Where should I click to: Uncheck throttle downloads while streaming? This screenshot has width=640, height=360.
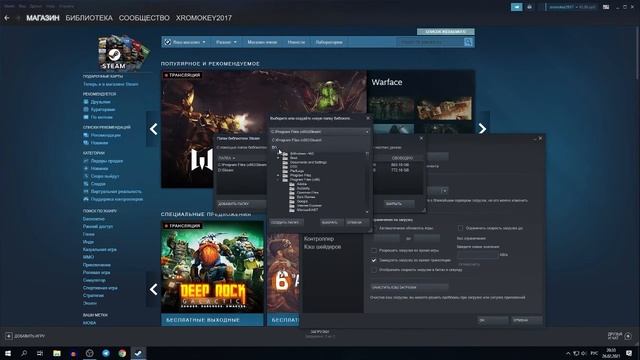click(x=374, y=260)
